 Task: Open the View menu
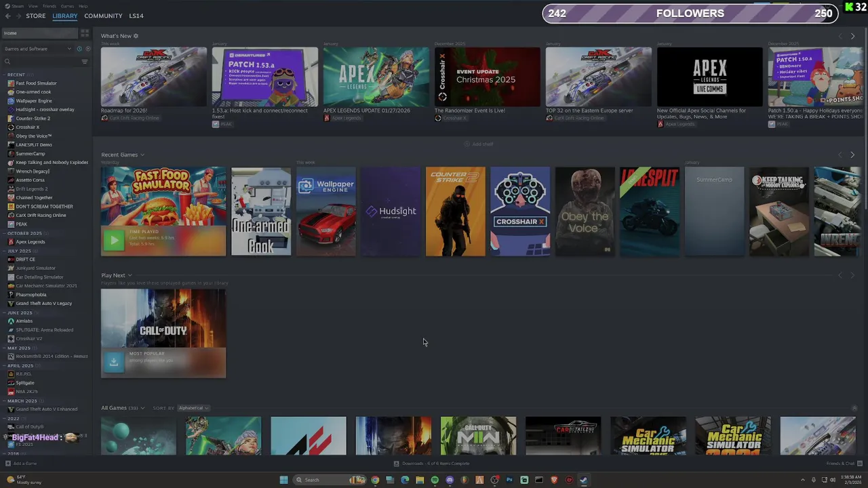(x=33, y=5)
